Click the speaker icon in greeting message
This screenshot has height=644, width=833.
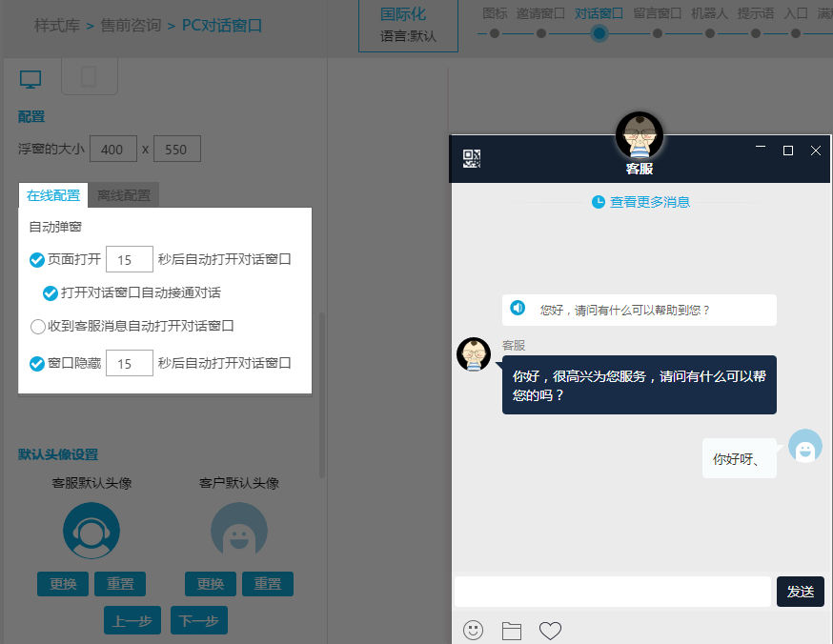point(518,308)
